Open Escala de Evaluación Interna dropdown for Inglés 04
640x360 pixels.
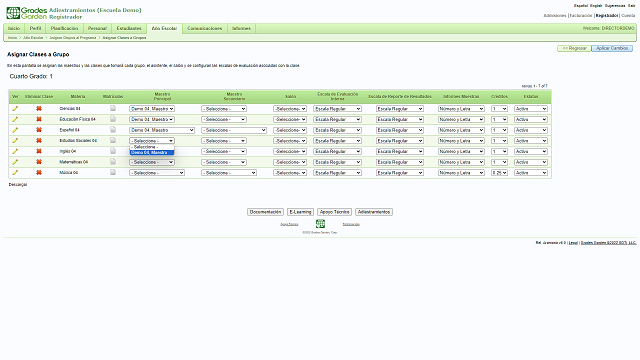(338, 151)
